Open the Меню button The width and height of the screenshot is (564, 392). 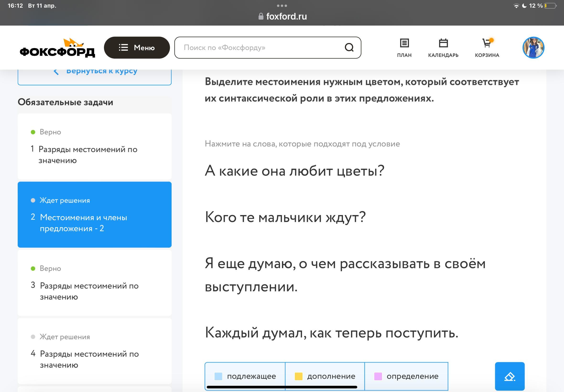click(137, 48)
